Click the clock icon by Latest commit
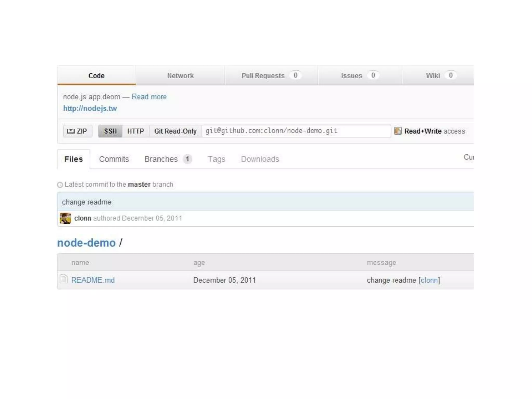This screenshot has height=399, width=532. [60, 185]
